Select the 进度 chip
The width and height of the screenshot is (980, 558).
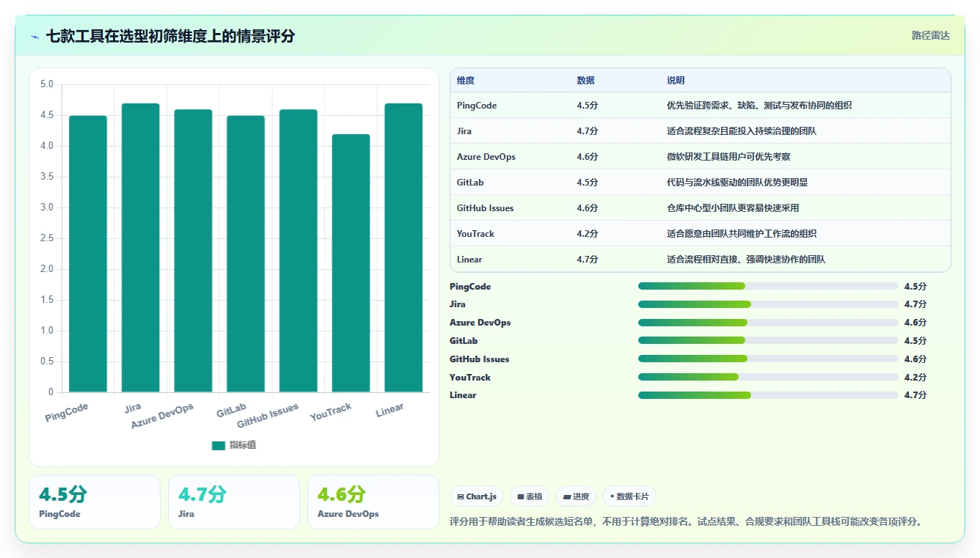tap(576, 496)
